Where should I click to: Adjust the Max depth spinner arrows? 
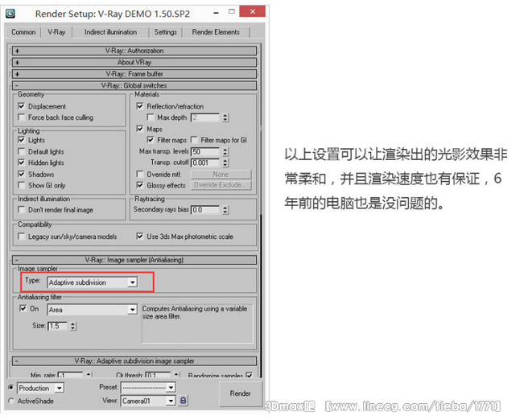(x=225, y=117)
